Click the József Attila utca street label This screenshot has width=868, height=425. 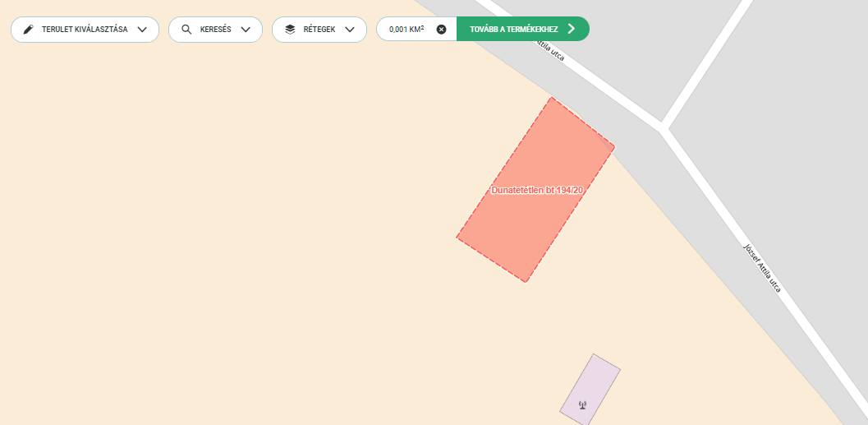tap(762, 268)
